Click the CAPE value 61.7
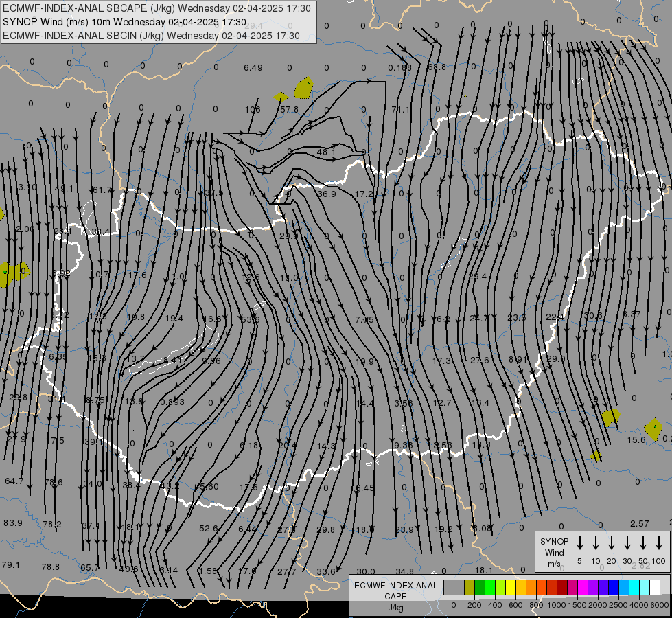Image resolution: width=672 pixels, height=618 pixels. click(x=102, y=190)
